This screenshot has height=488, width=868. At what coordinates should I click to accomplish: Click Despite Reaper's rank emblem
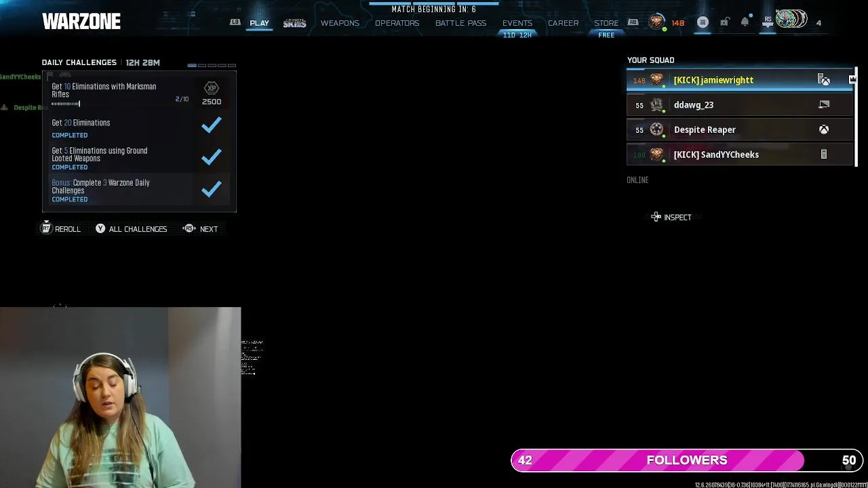click(x=656, y=129)
